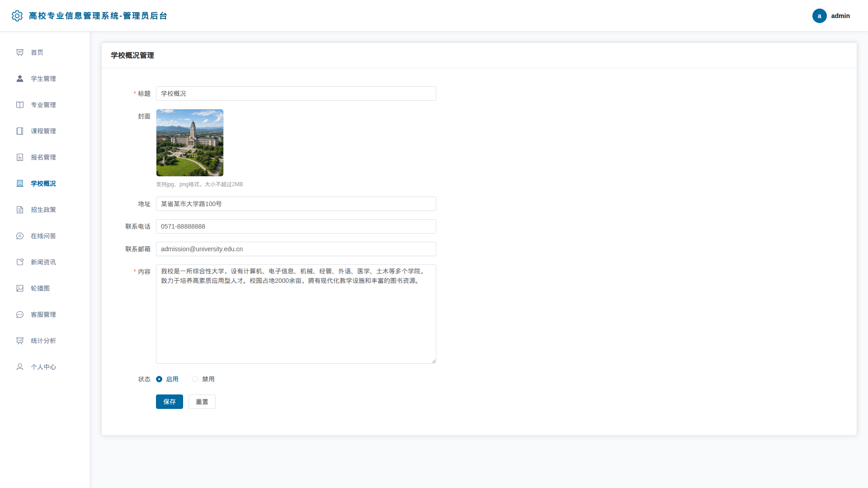Screen dimensions: 868x488
Task: Click the 学校概况管理 heading text
Action: tap(132, 55)
